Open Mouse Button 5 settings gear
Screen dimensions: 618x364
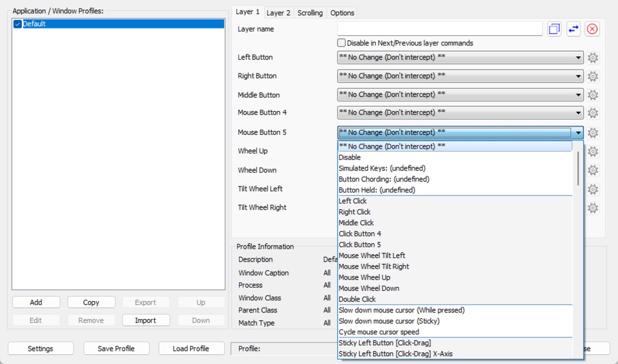coord(593,133)
